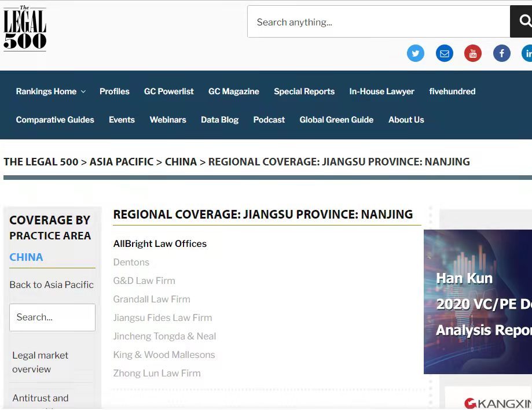Open the Comparative Guides menu item

point(55,120)
